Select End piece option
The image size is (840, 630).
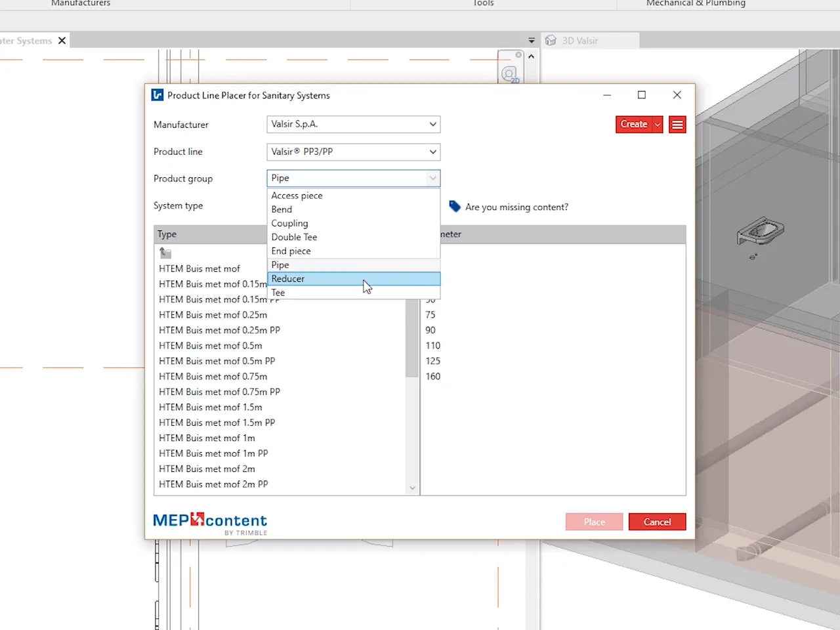tap(353, 251)
